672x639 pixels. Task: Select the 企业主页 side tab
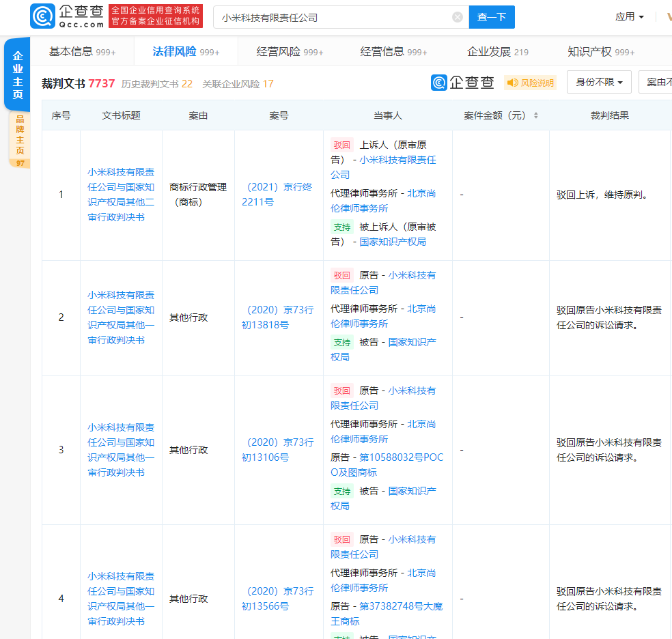(18, 75)
